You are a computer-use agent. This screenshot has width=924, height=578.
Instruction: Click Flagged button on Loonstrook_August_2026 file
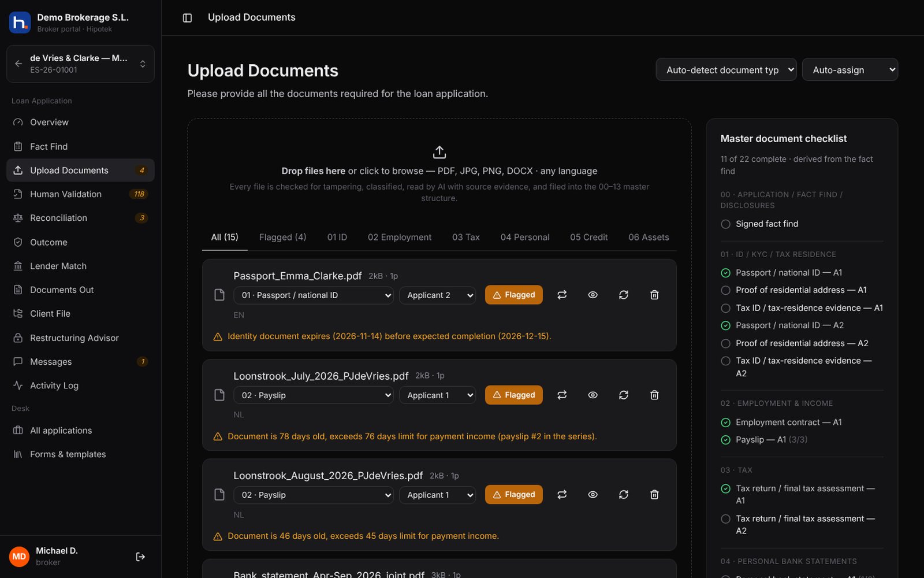(514, 495)
